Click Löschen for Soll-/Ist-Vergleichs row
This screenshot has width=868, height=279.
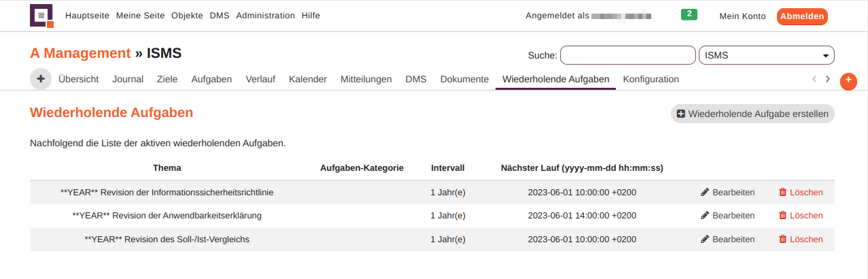(801, 240)
